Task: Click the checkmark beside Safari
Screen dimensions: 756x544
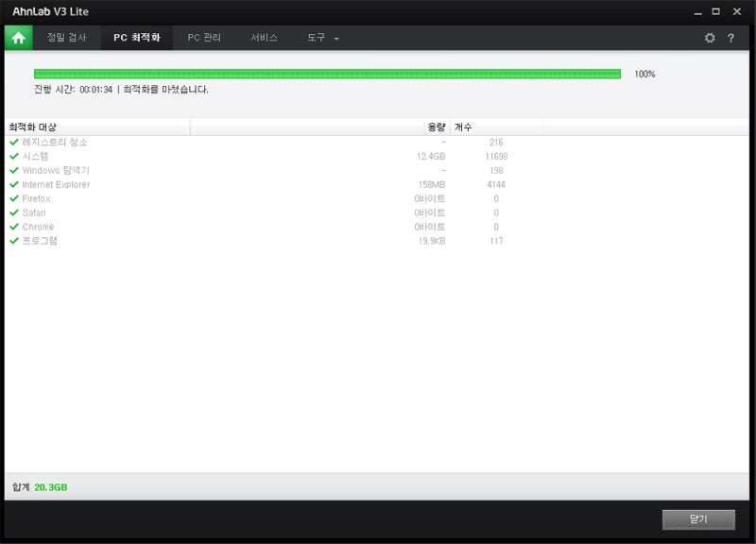Action: (14, 212)
